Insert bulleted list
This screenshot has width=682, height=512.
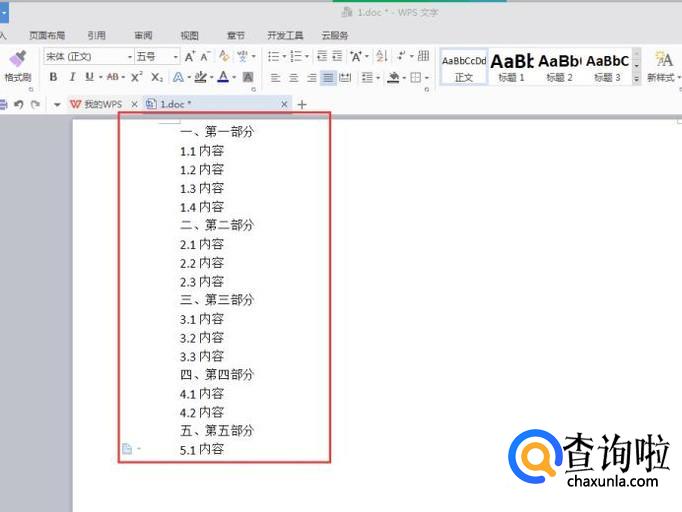click(274, 56)
